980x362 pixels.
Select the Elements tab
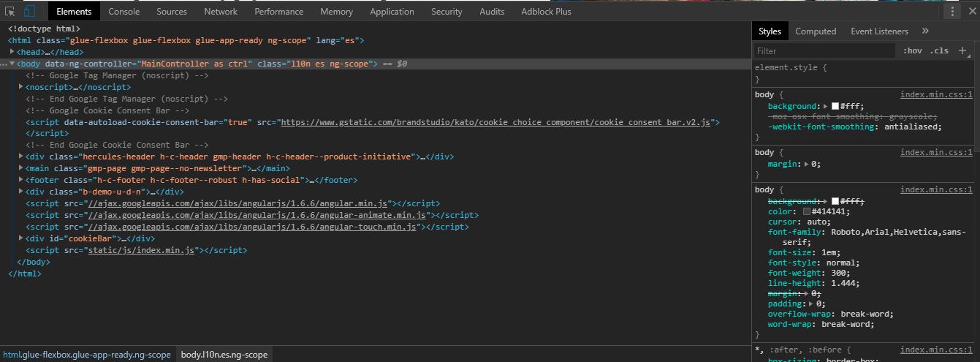pos(74,12)
